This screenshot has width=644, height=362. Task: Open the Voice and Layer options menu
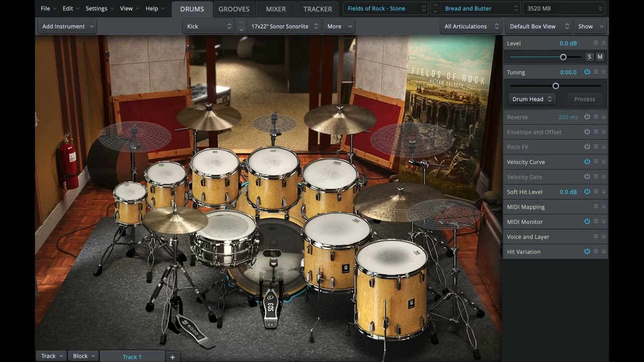click(596, 236)
